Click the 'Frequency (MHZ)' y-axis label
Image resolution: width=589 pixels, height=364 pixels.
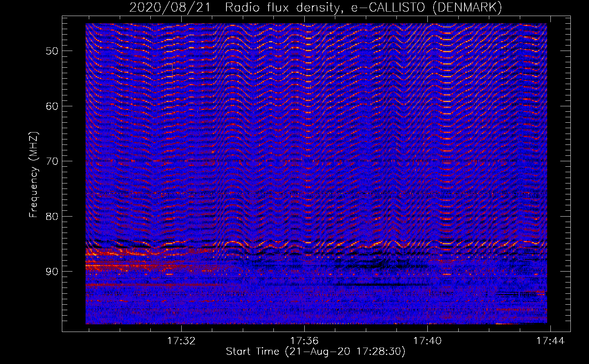pos(33,175)
